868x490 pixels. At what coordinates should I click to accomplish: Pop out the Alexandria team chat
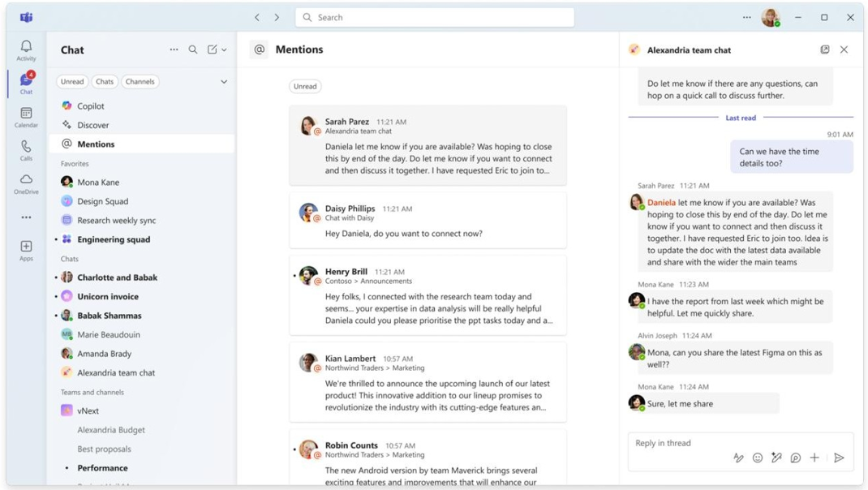point(824,49)
